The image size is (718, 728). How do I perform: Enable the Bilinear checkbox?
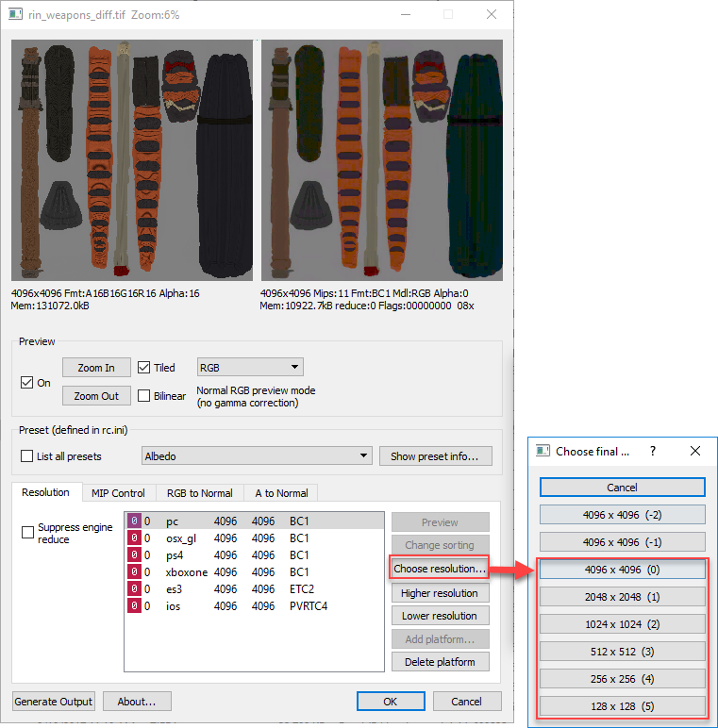(144, 396)
